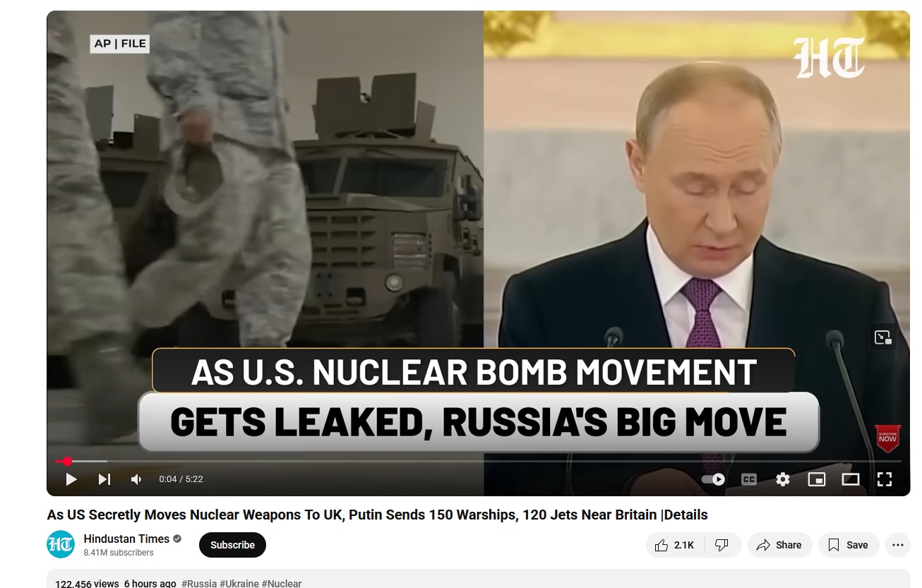
Task: Open the Hindustan Times channel name link
Action: tap(126, 539)
